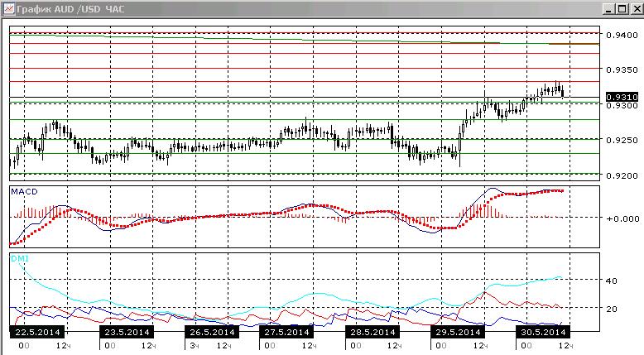Click the 0.9400 price axis label
The height and width of the screenshot is (355, 644).
point(622,36)
